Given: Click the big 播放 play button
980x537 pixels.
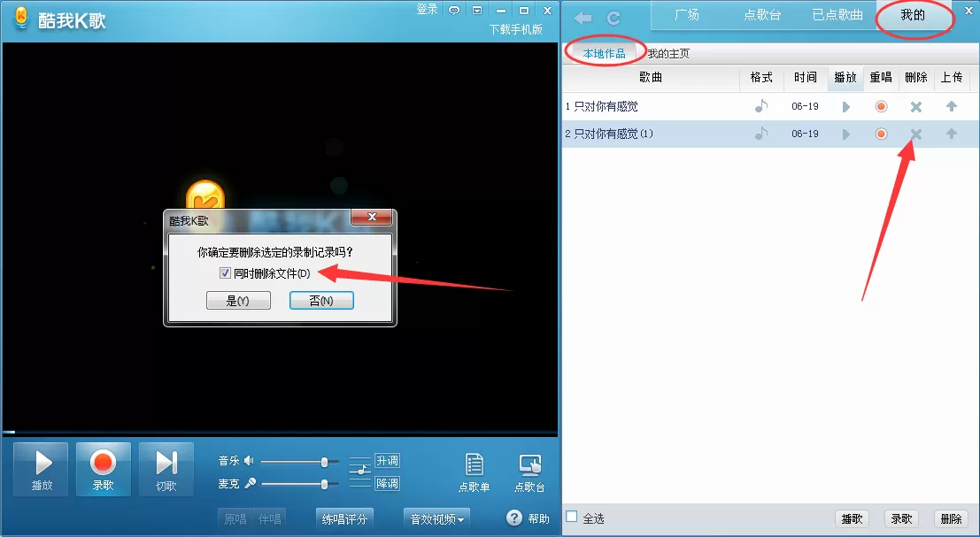Looking at the screenshot, I should (x=42, y=470).
